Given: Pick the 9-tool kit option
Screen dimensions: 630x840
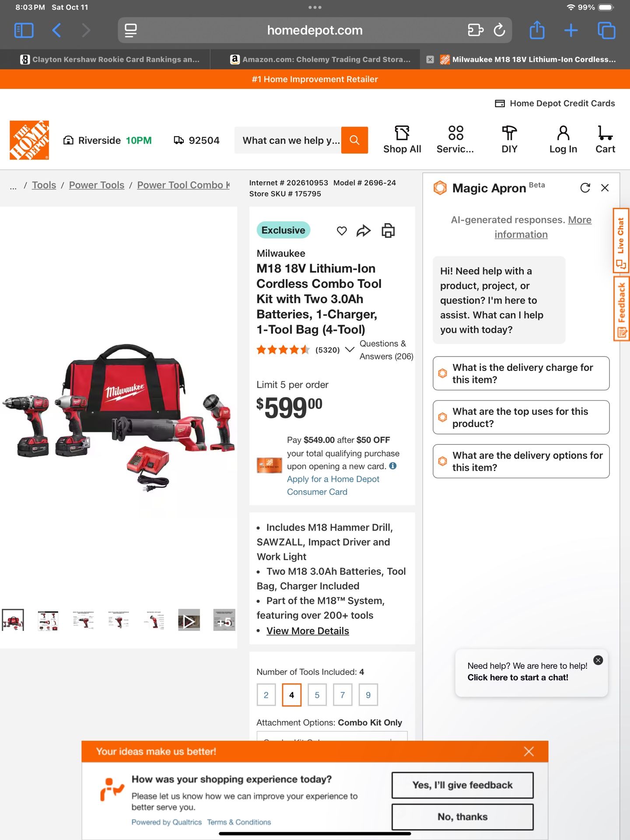Looking at the screenshot, I should click(x=368, y=695).
